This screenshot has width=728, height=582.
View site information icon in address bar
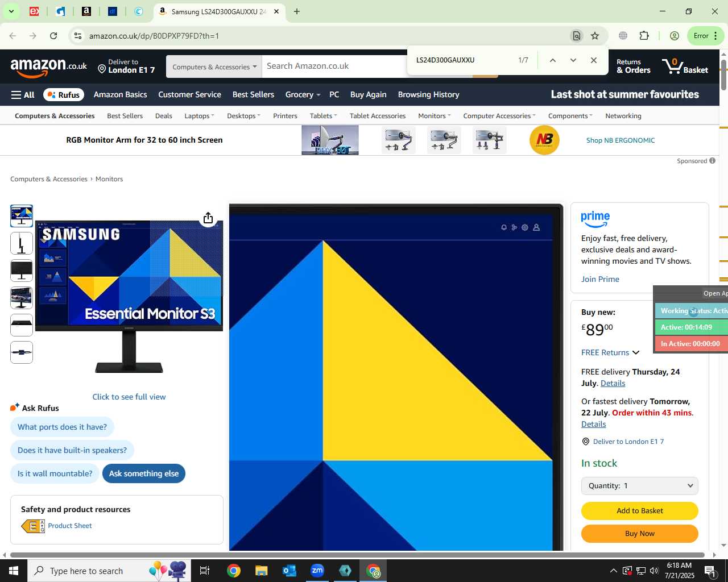pos(77,36)
